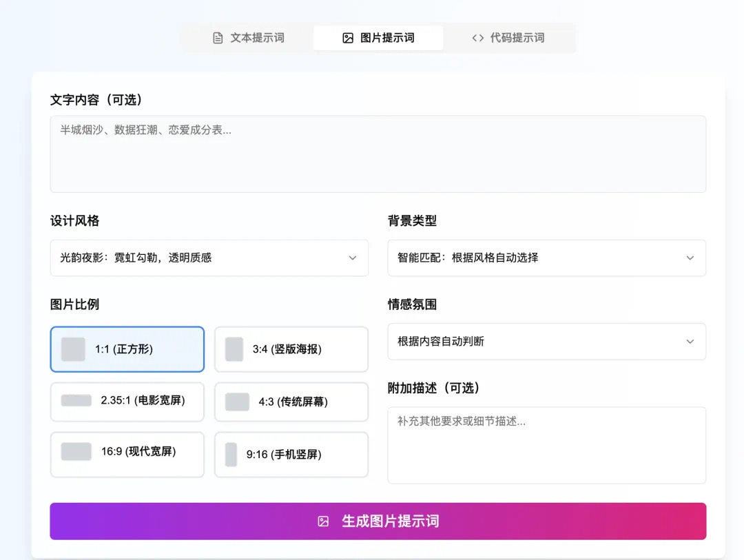Focus the 文字内容 text area
Viewport: 744px width, 560px height.
tap(378, 154)
